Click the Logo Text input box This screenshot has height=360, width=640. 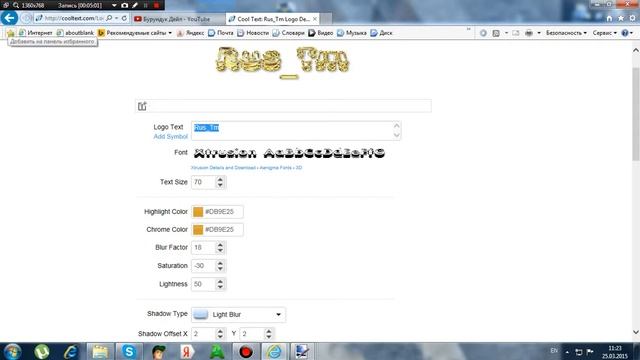(296, 131)
